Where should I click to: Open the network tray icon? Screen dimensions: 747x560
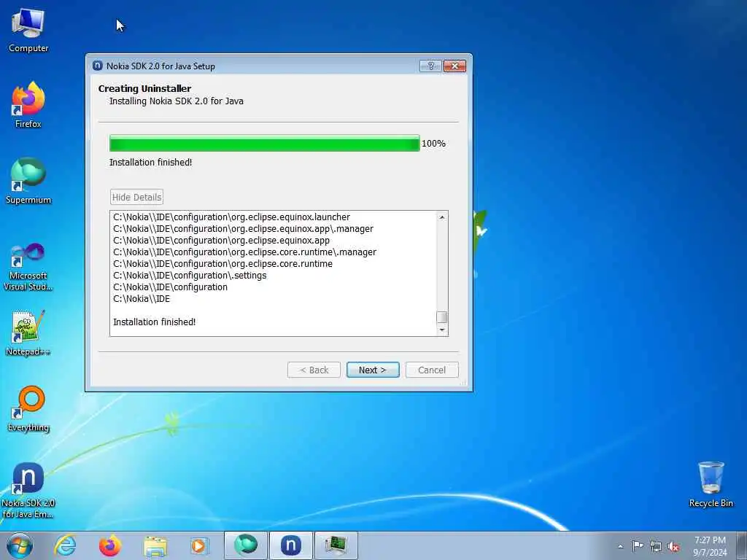click(x=656, y=546)
